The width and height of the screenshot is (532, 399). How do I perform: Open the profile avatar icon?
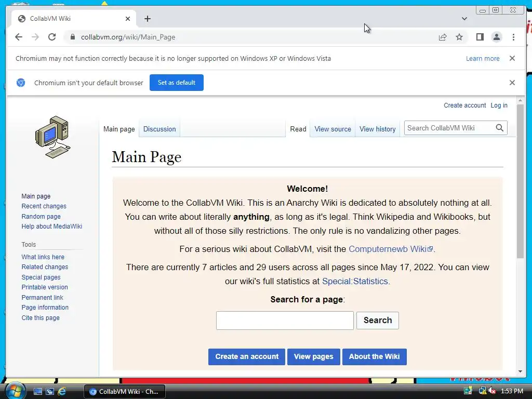coord(496,37)
